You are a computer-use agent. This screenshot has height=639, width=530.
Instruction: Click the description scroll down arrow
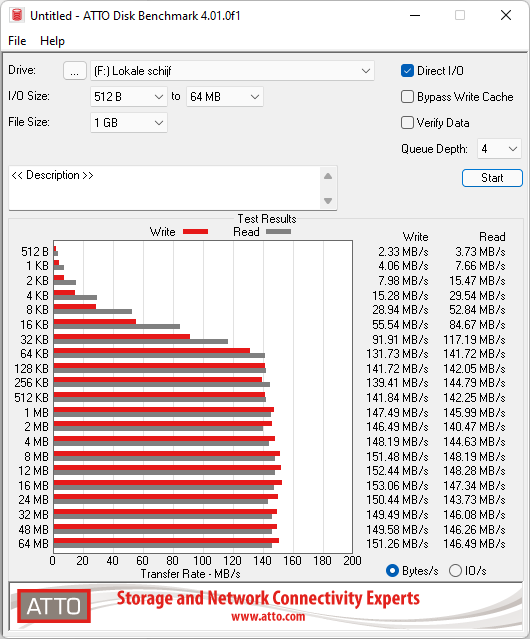pos(328,201)
